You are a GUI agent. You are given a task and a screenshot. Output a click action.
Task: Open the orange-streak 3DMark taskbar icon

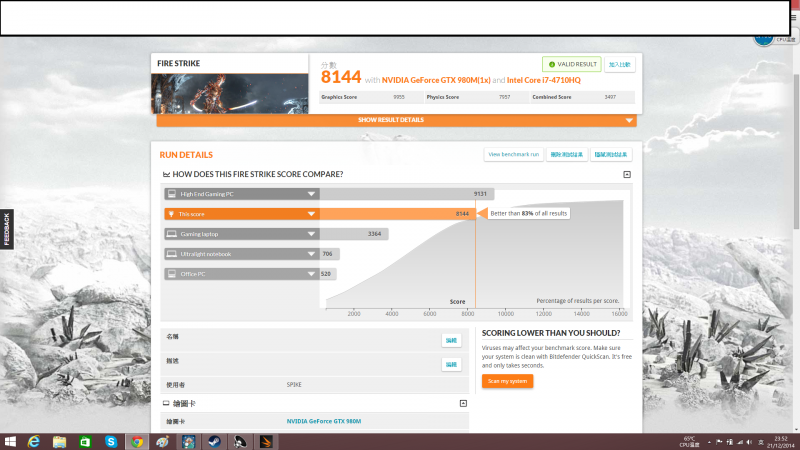pos(266,442)
